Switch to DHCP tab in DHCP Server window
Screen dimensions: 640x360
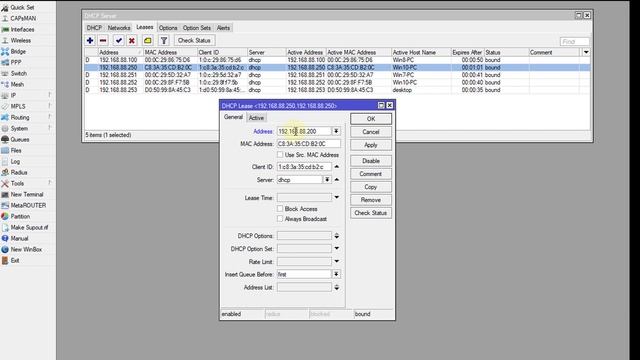click(94, 28)
